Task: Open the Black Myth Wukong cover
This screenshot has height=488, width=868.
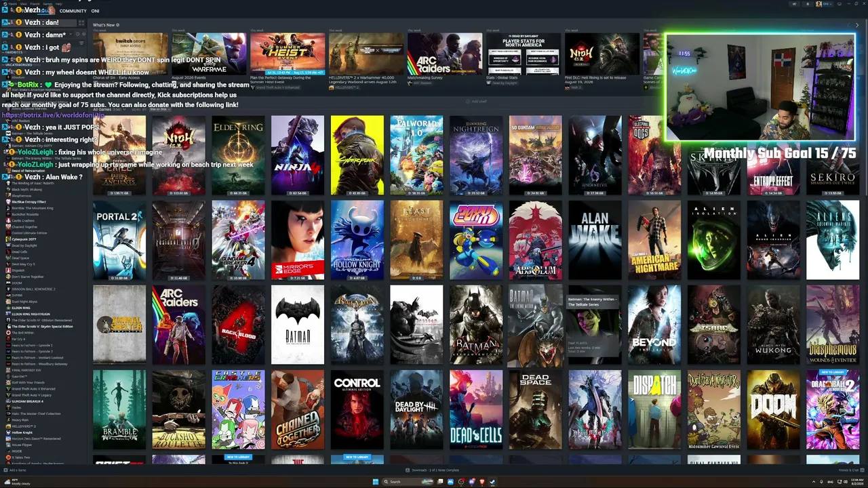Action: tap(773, 325)
